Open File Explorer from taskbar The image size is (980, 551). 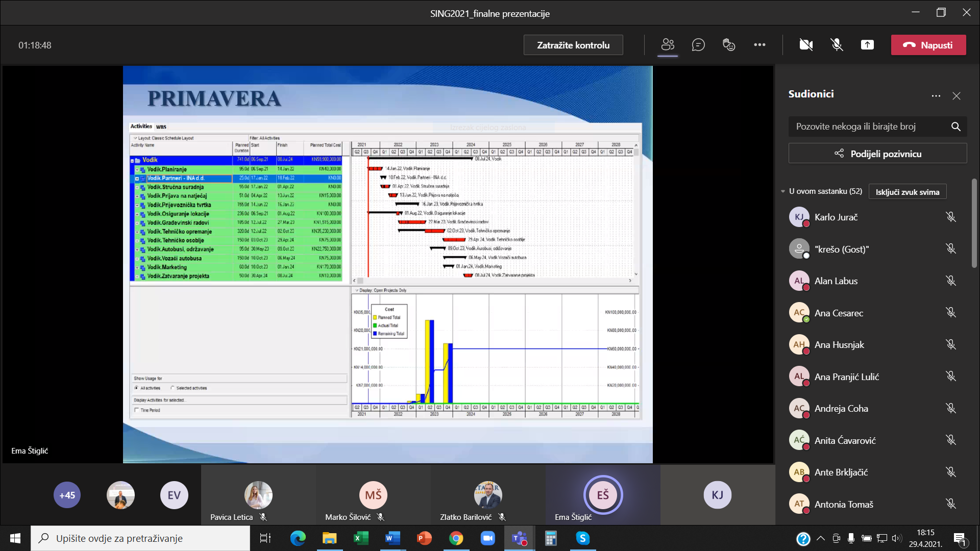point(329,538)
